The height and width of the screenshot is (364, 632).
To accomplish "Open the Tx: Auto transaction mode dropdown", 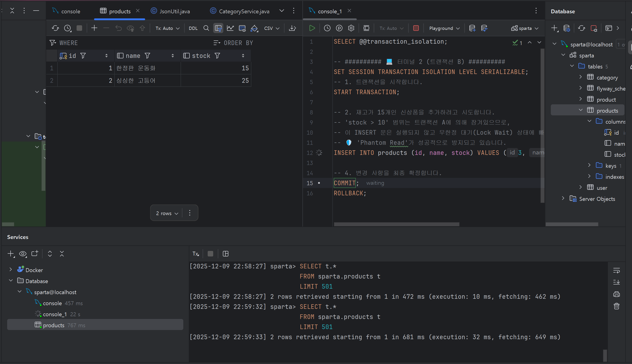I will point(167,28).
